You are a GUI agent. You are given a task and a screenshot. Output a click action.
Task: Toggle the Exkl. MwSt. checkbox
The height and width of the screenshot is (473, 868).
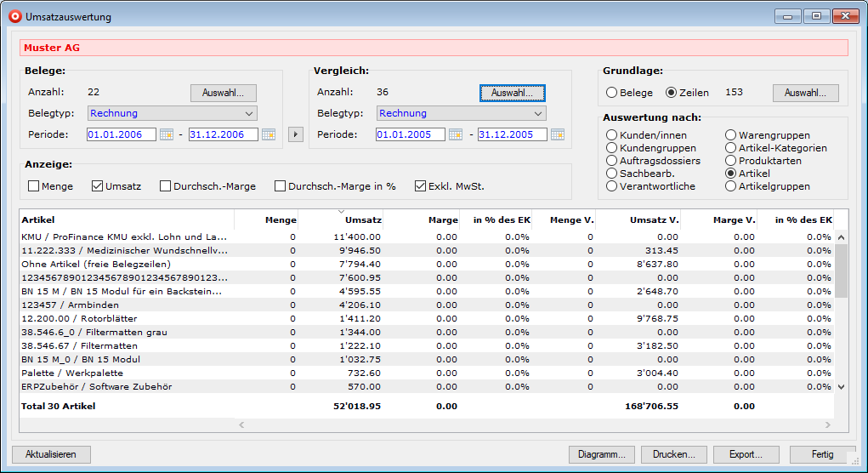click(421, 186)
